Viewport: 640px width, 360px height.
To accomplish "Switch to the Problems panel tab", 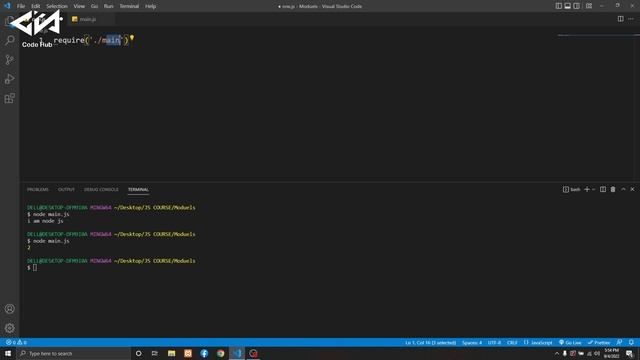I will pyautogui.click(x=38, y=189).
